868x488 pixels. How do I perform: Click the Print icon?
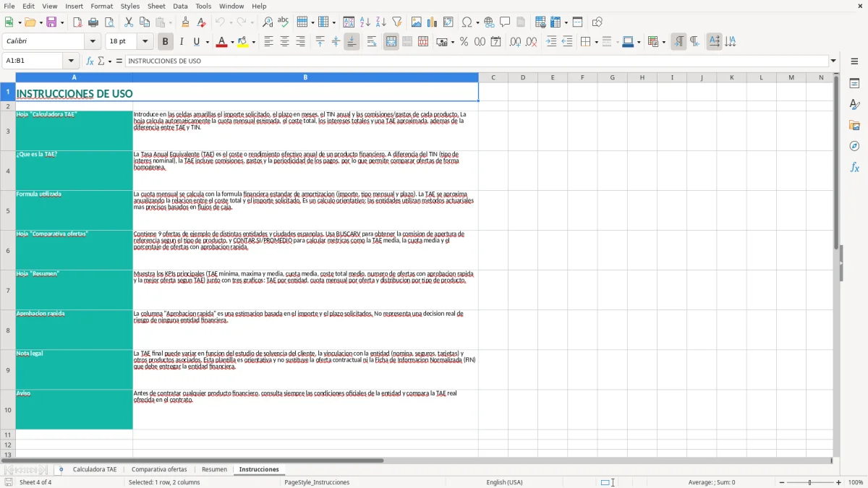coord(93,22)
